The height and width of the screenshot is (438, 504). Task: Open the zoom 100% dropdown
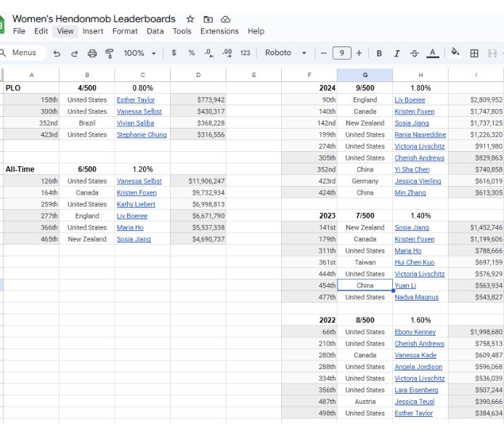pyautogui.click(x=139, y=53)
